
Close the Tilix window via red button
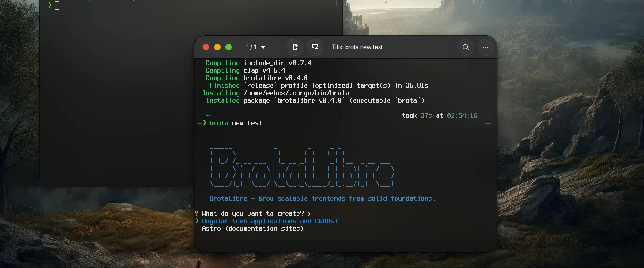[x=206, y=47]
